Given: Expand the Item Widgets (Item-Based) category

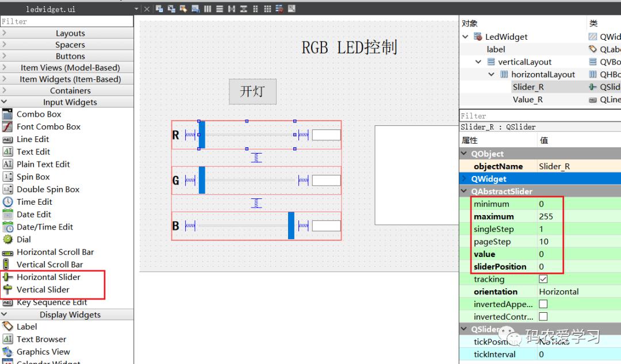Looking at the screenshot, I should (x=67, y=79).
